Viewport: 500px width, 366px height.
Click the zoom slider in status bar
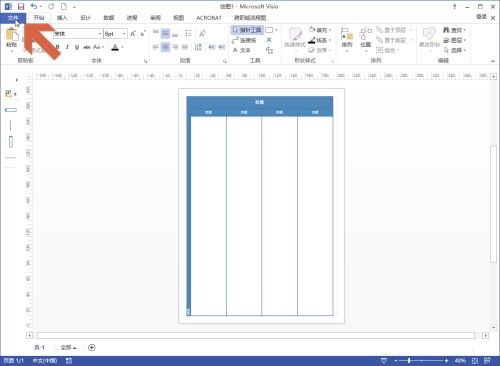421,360
